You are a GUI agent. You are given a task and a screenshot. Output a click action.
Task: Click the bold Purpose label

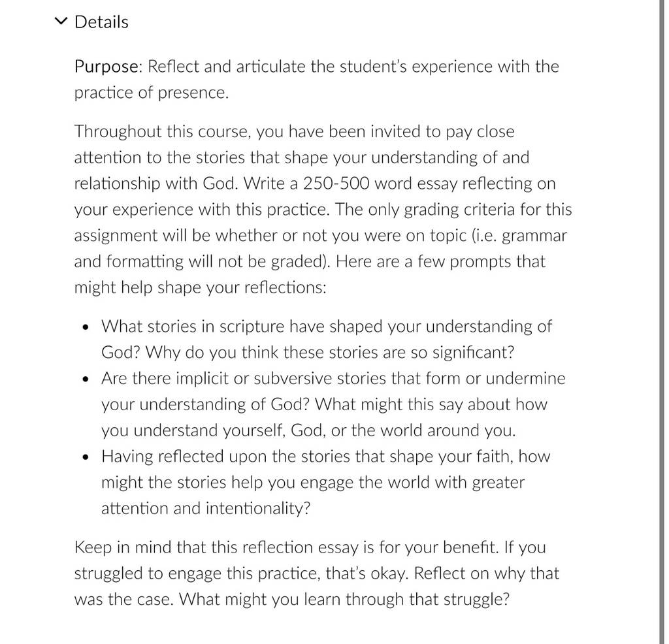(x=108, y=67)
